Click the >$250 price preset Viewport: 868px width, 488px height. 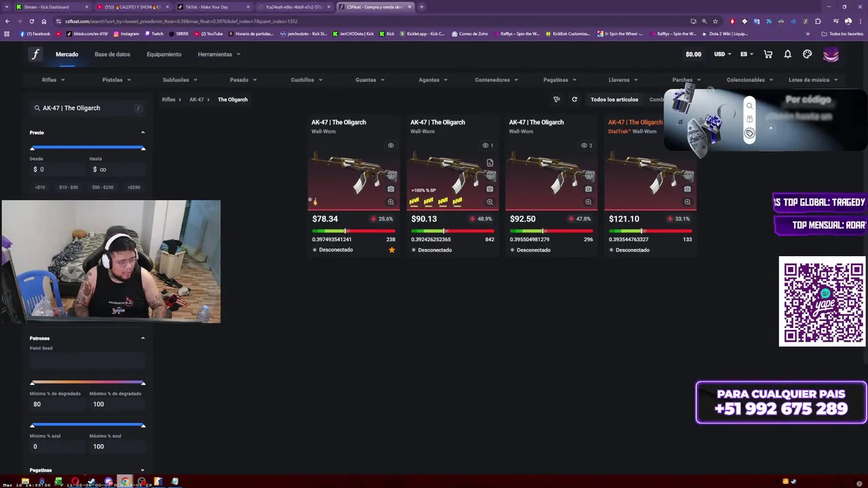tap(134, 187)
